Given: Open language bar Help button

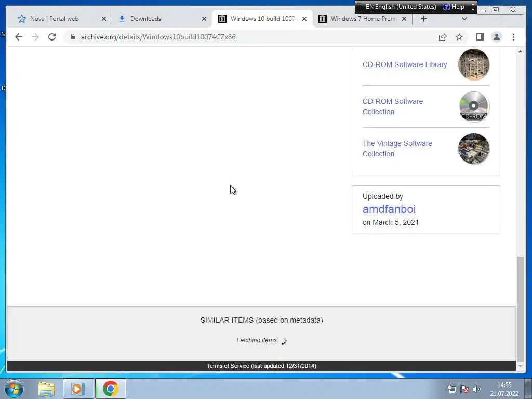Looking at the screenshot, I should (x=454, y=7).
